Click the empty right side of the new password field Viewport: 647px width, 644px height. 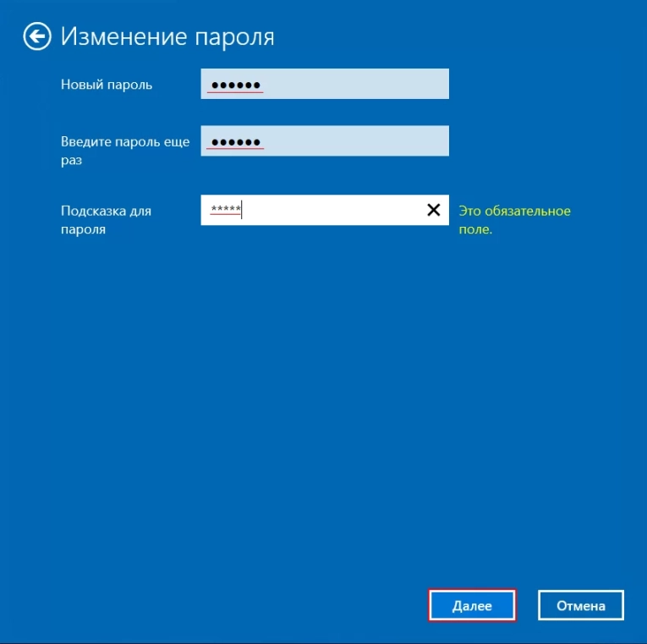point(381,85)
